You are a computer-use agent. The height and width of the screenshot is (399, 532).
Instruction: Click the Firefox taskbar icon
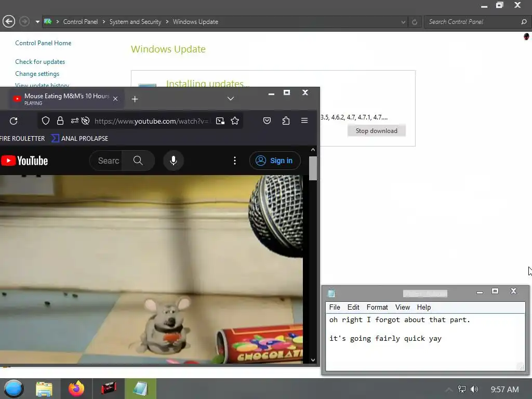(76, 389)
